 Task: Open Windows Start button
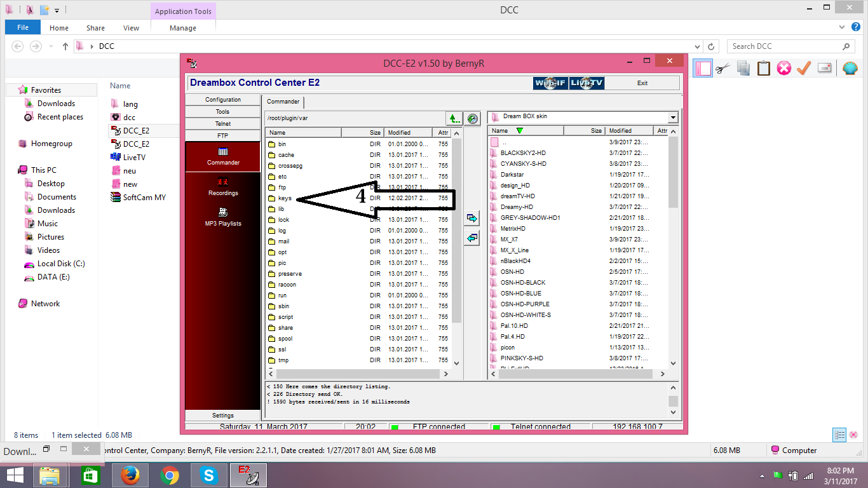(15, 475)
